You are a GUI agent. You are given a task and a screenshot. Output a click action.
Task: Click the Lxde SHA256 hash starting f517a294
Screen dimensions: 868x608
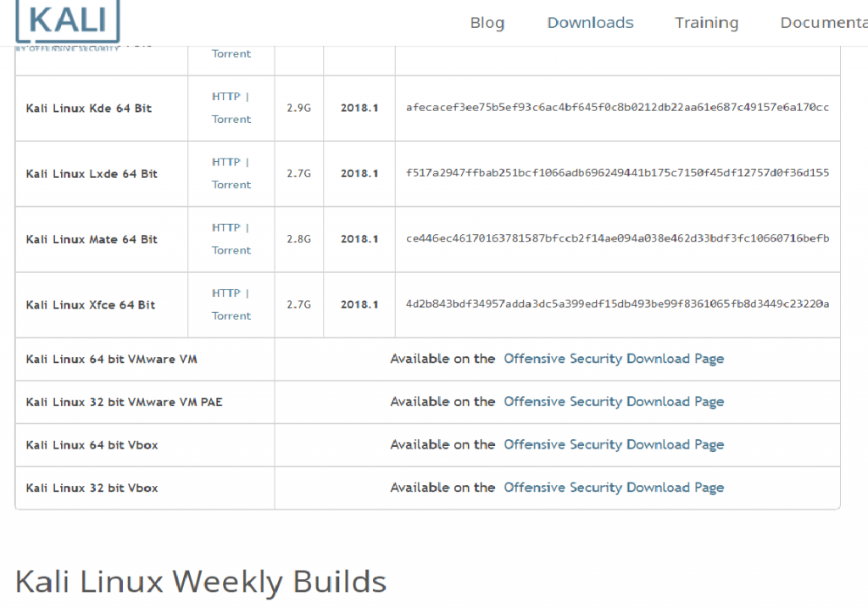[x=618, y=173]
